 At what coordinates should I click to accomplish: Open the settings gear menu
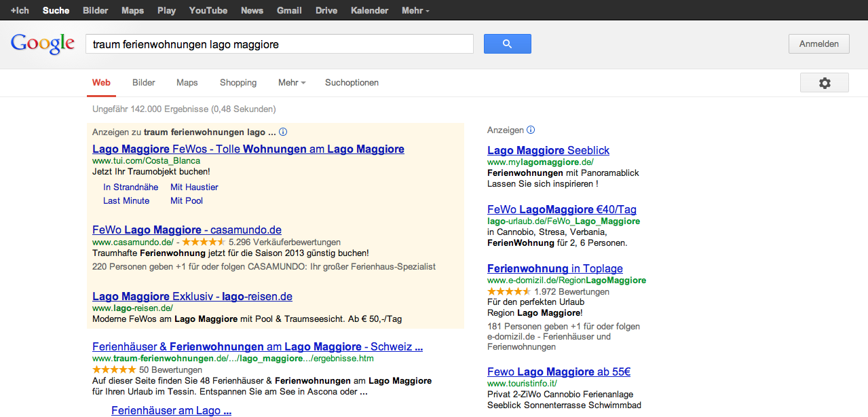[824, 83]
